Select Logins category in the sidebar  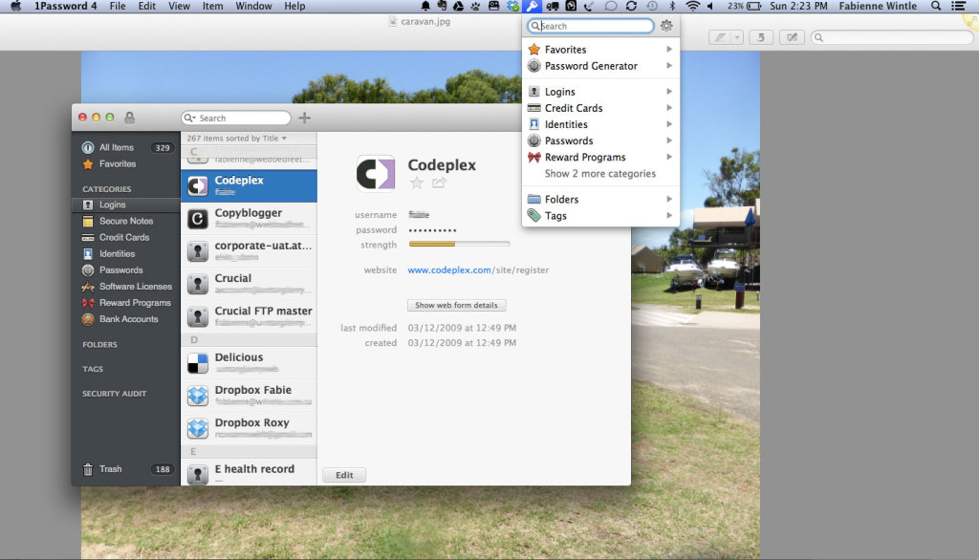(x=125, y=205)
